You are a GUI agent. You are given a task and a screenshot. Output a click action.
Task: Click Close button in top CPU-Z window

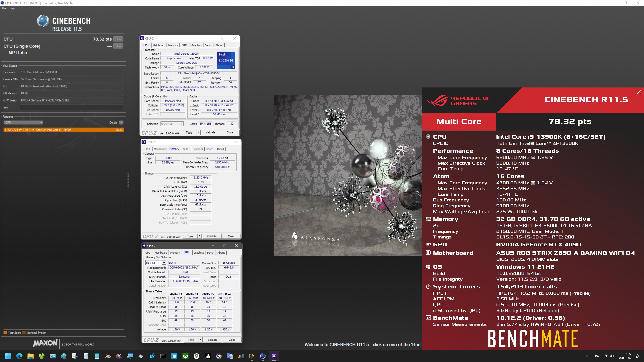[x=230, y=132]
